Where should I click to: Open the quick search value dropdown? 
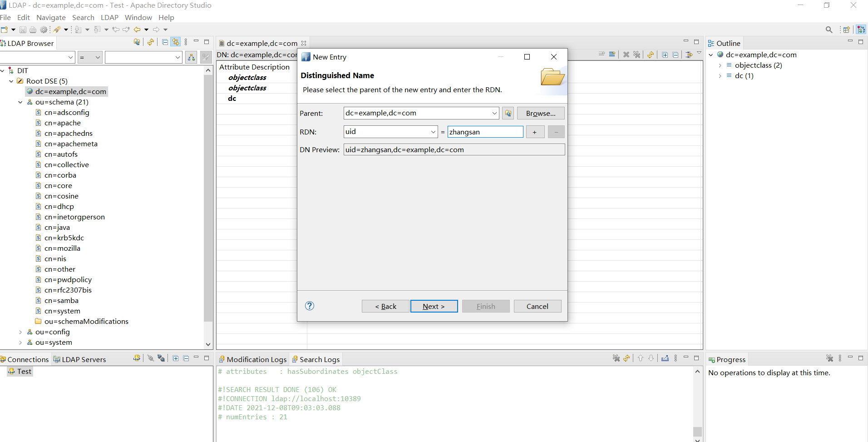click(178, 57)
